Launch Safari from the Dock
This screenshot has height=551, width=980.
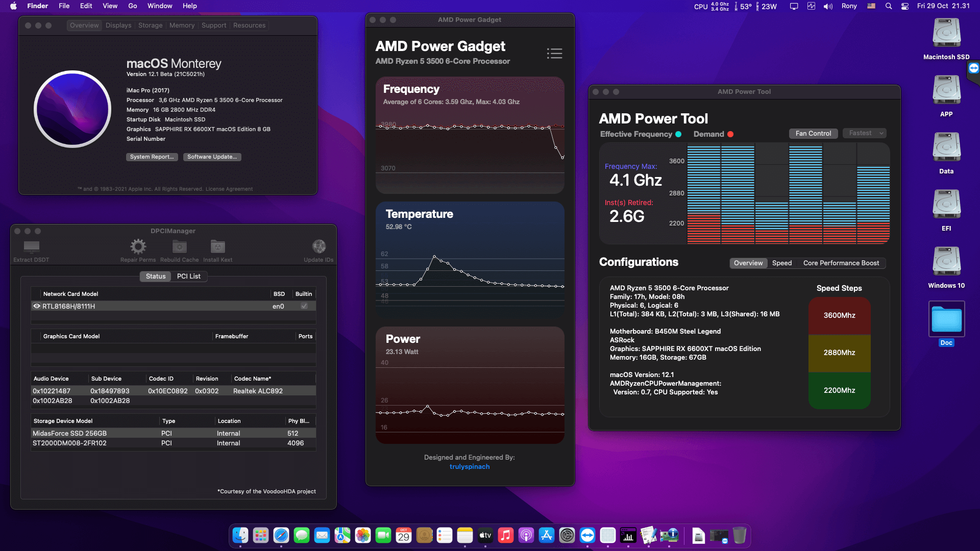click(x=281, y=535)
